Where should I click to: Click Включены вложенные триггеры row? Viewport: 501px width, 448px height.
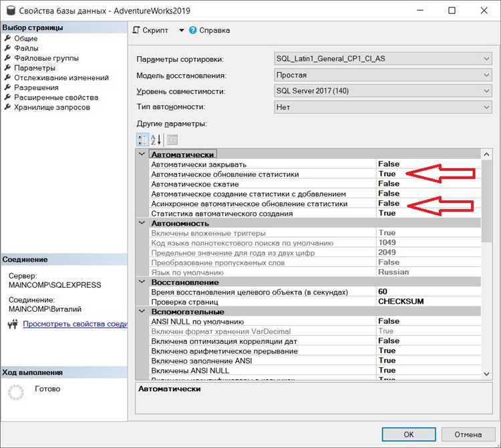pyautogui.click(x=315, y=233)
